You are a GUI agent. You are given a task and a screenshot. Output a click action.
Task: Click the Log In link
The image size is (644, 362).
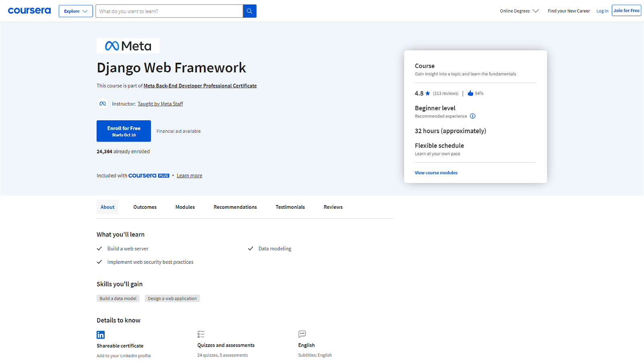602,11
